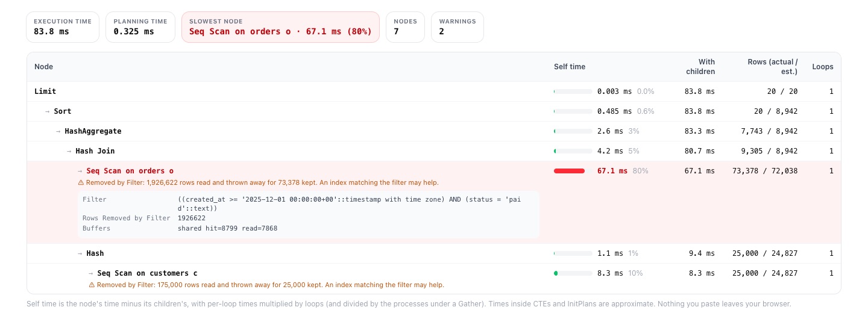Click the Warnings count card

(458, 27)
